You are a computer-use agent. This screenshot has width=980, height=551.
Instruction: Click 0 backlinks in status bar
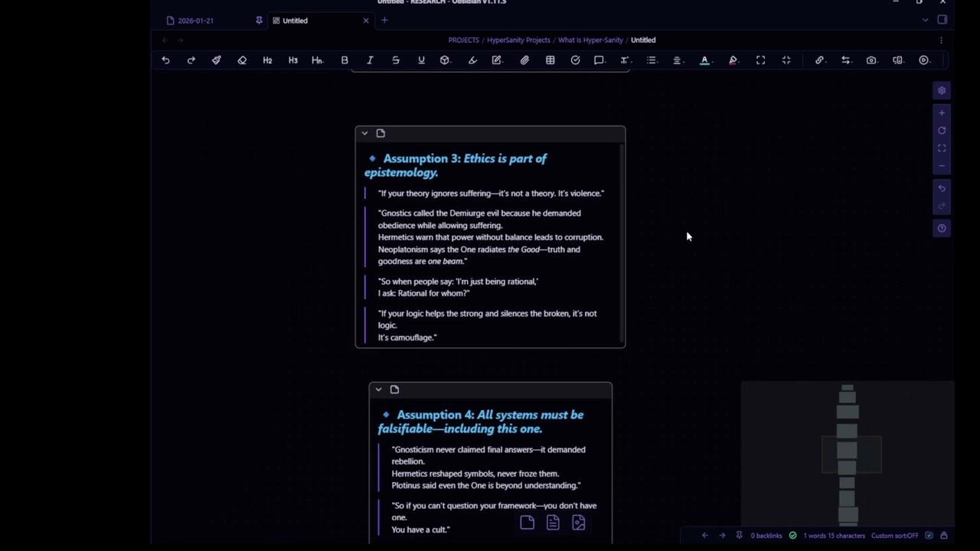(x=766, y=536)
